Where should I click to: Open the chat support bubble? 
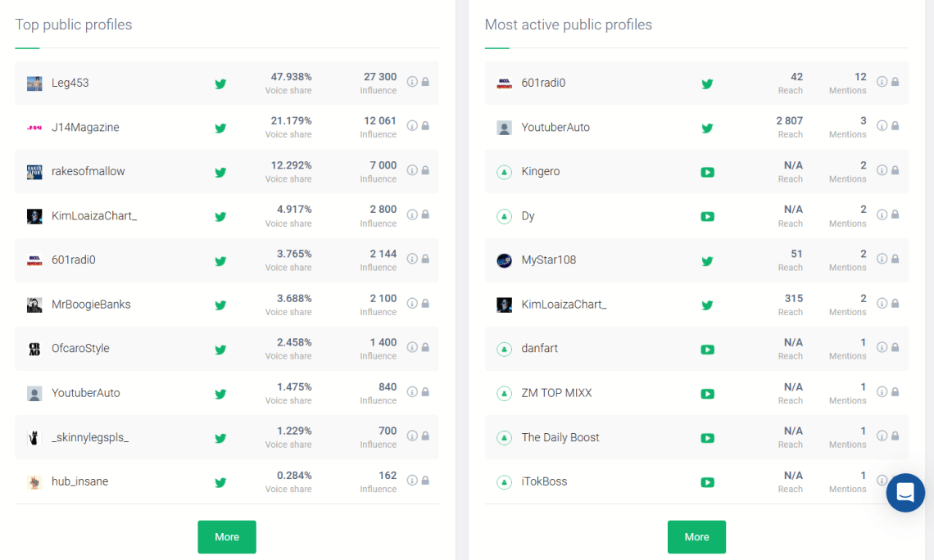pyautogui.click(x=905, y=493)
